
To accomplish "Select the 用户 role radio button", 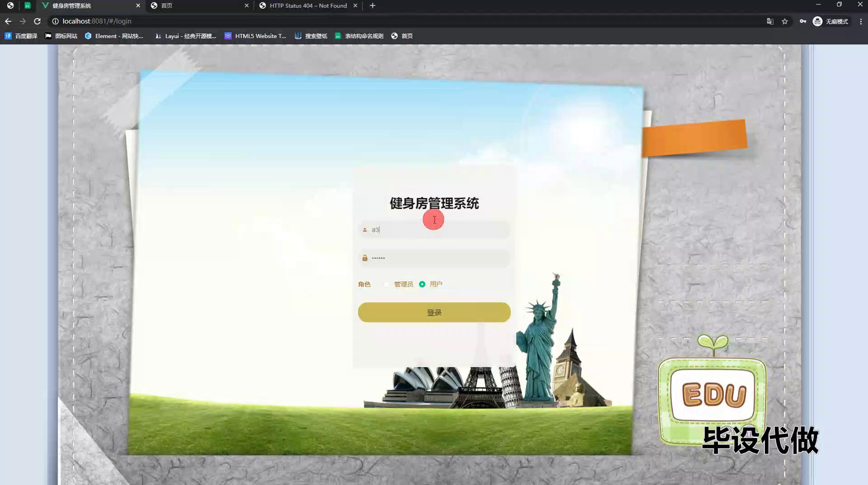I will (x=422, y=284).
